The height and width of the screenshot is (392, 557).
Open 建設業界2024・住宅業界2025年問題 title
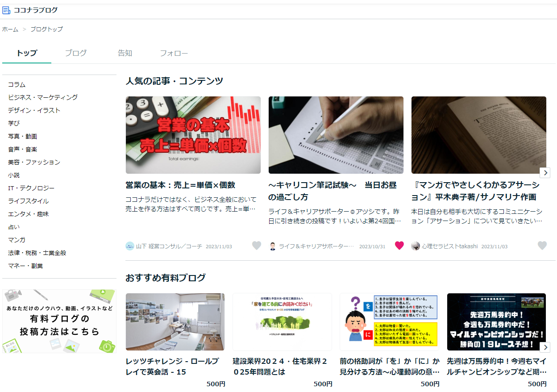click(280, 367)
